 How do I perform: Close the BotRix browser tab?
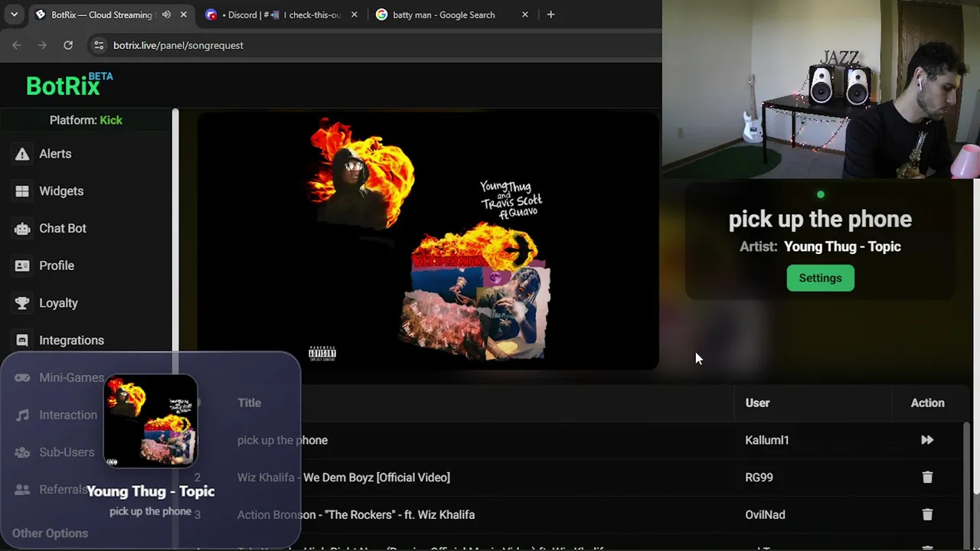point(184,15)
